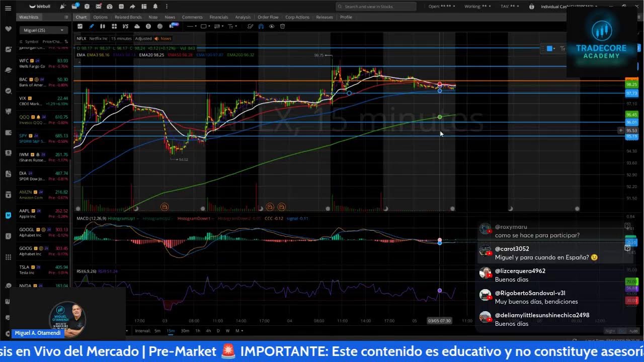The width and height of the screenshot is (644, 362).
Task: Open the note/callout tool dropdown
Action: point(219,26)
